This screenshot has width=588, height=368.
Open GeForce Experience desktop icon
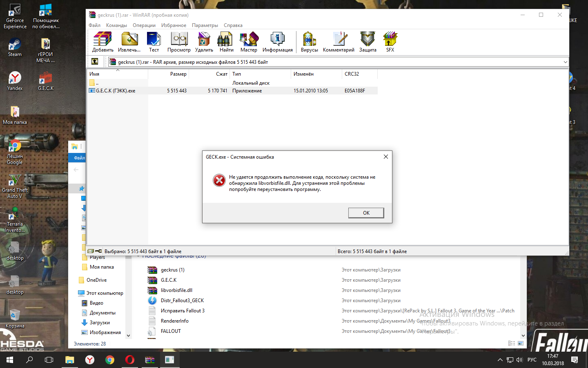15,16
